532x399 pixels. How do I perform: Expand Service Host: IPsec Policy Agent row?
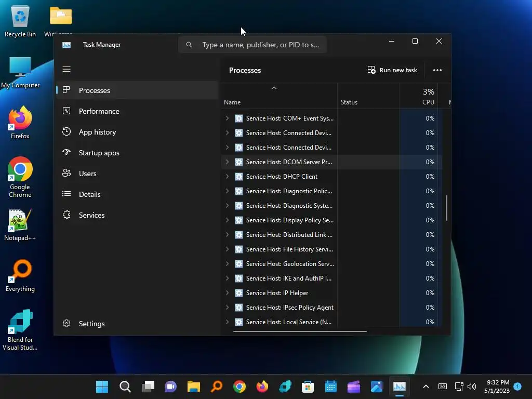227,308
